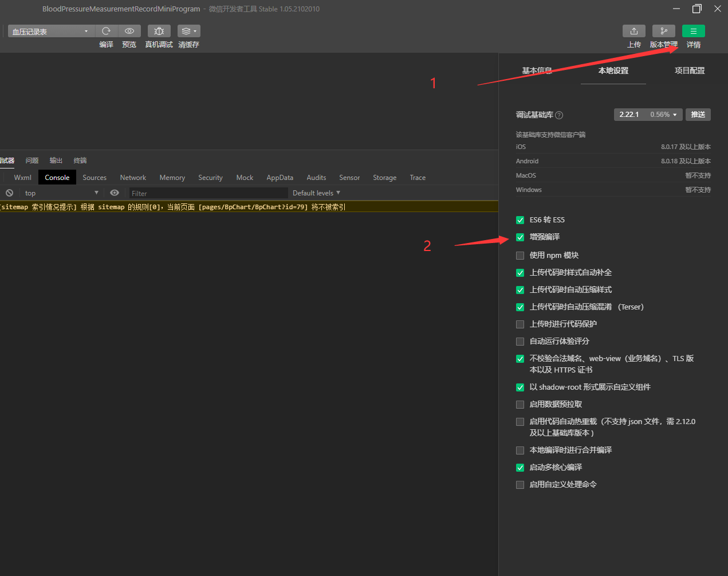Expand the 2.22.1 base library version dropdown
Screen dimensions: 728x576
coord(648,115)
